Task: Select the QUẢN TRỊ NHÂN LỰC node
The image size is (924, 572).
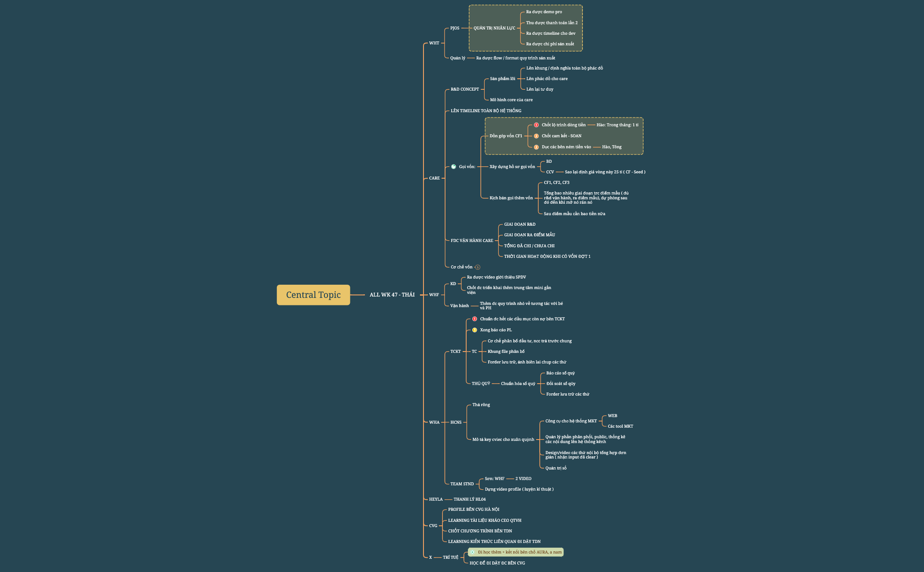Action: (x=494, y=28)
